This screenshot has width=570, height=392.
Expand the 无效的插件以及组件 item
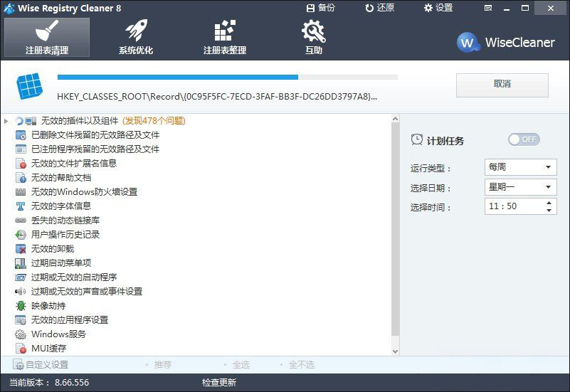pyautogui.click(x=6, y=121)
